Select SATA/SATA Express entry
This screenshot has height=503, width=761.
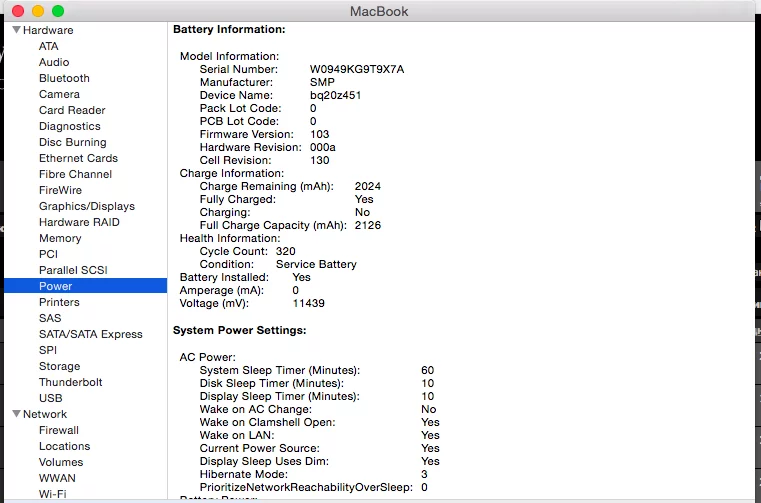tap(91, 335)
